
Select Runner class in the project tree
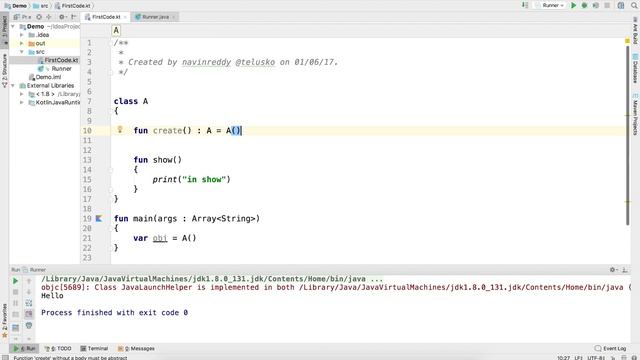[55, 69]
